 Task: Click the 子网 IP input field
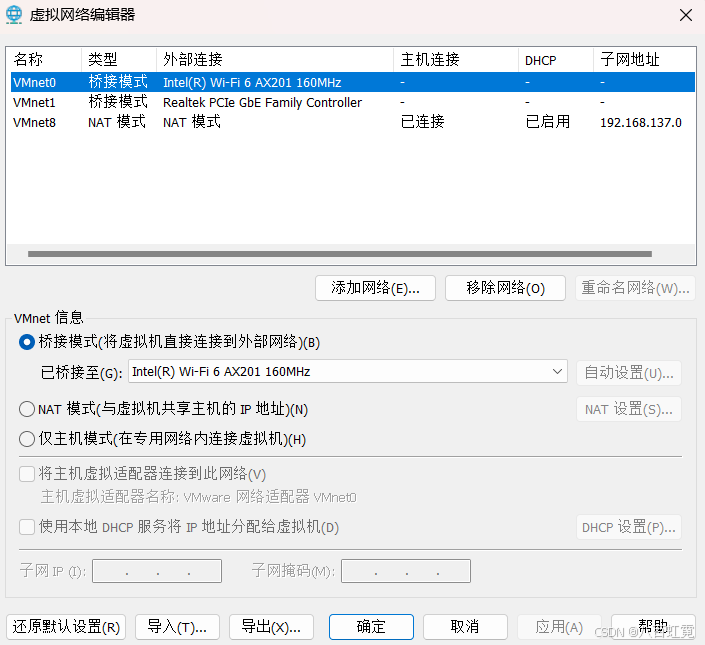(x=157, y=571)
